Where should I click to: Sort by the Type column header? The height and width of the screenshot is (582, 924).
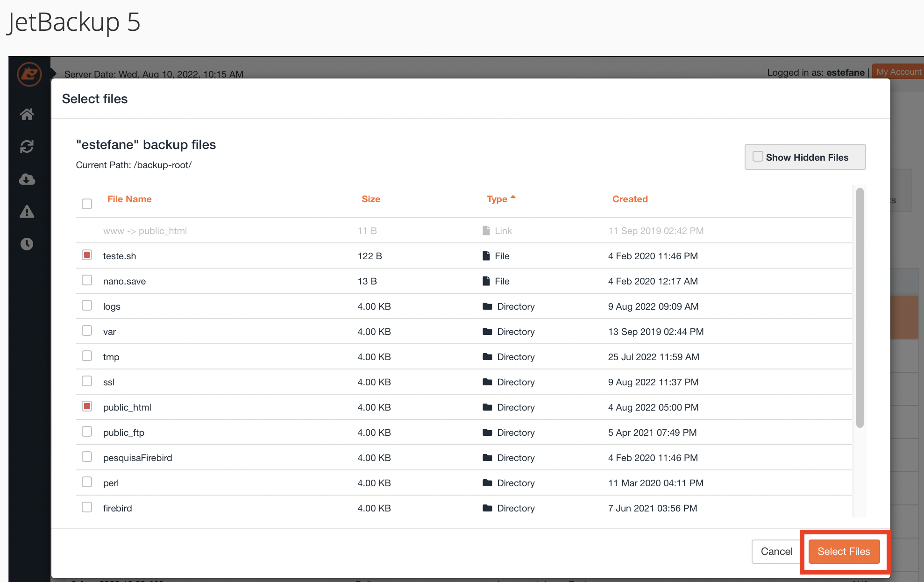(x=501, y=199)
